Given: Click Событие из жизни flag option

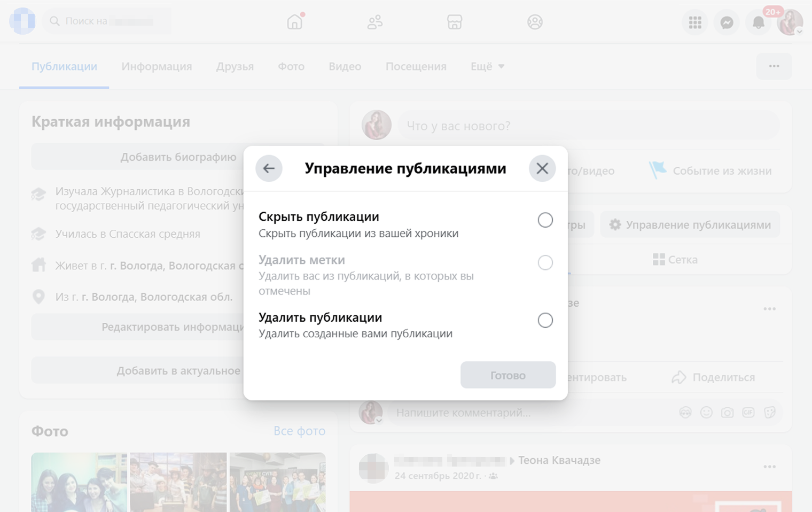Looking at the screenshot, I should pyautogui.click(x=710, y=171).
